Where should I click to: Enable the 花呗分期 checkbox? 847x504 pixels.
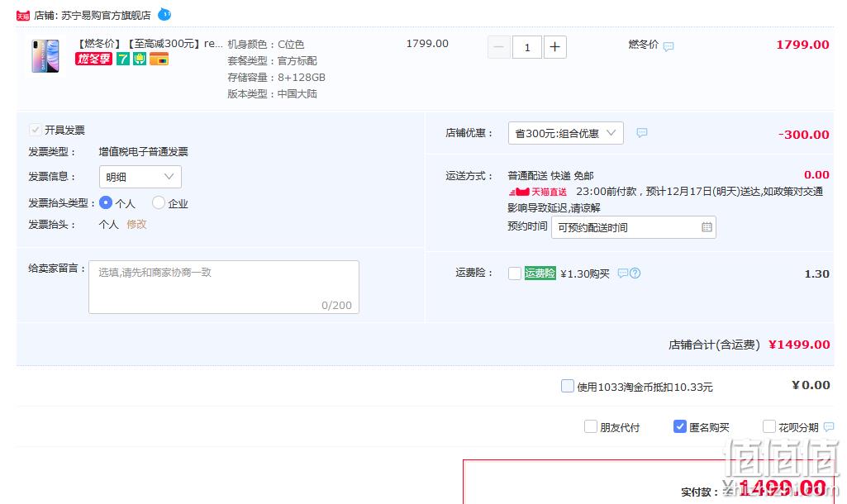(768, 427)
